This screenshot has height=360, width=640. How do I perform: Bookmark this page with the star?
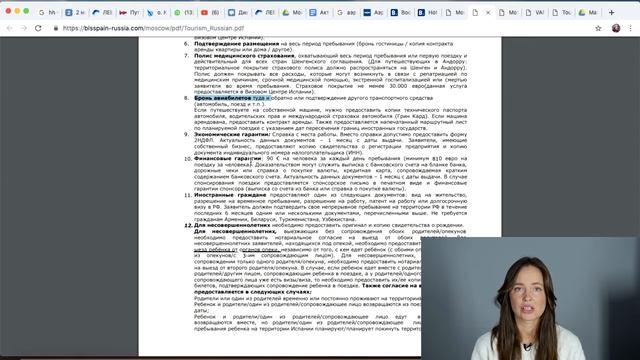pos(598,28)
